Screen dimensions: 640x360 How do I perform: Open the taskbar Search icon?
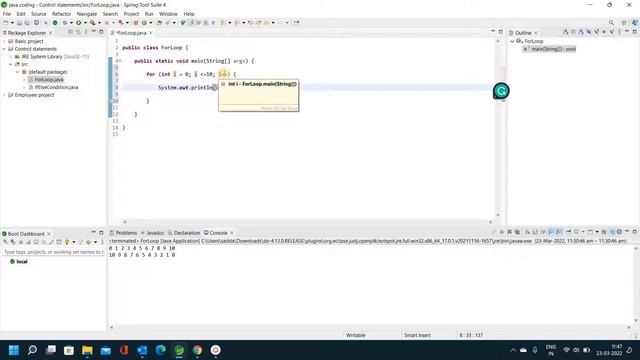(x=32, y=350)
